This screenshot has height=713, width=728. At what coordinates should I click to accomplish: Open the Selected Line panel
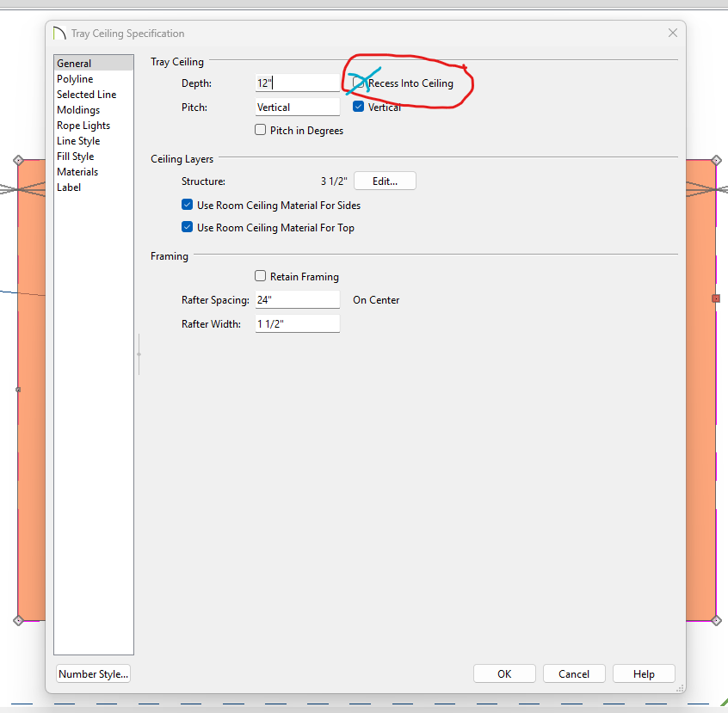click(93, 95)
